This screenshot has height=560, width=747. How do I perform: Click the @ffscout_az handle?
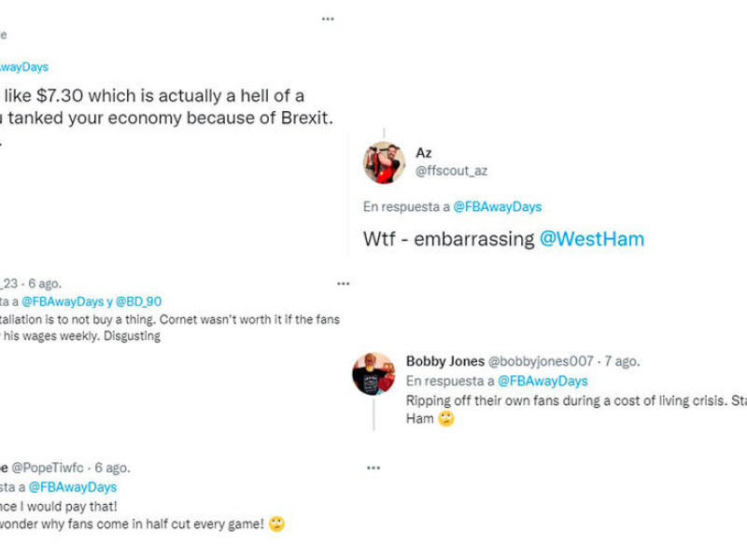[451, 171]
